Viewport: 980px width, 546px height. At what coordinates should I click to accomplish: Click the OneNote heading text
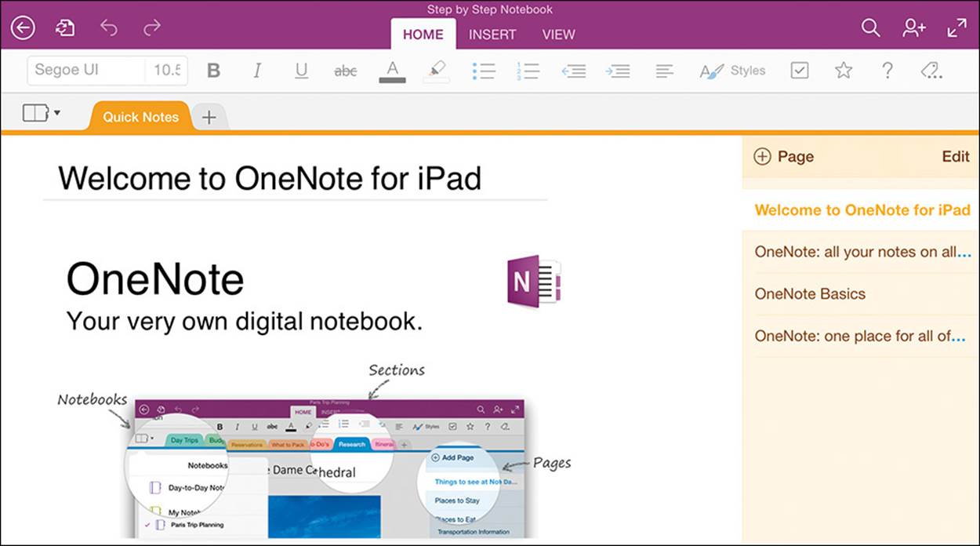click(155, 278)
